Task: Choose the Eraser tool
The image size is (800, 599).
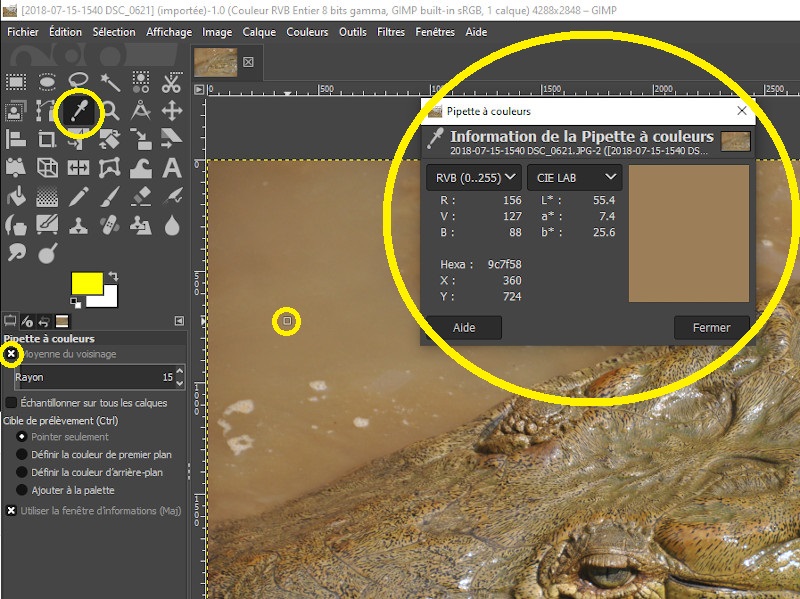Action: coord(140,195)
